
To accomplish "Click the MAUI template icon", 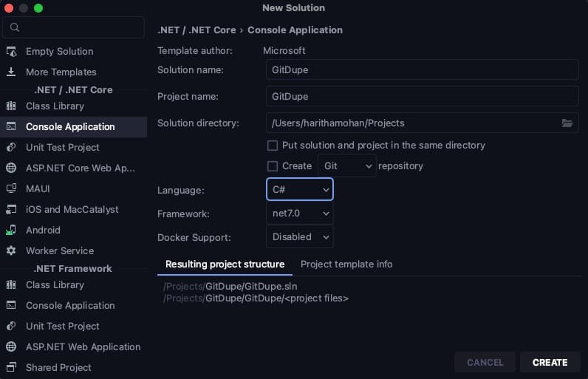I will pos(11,188).
